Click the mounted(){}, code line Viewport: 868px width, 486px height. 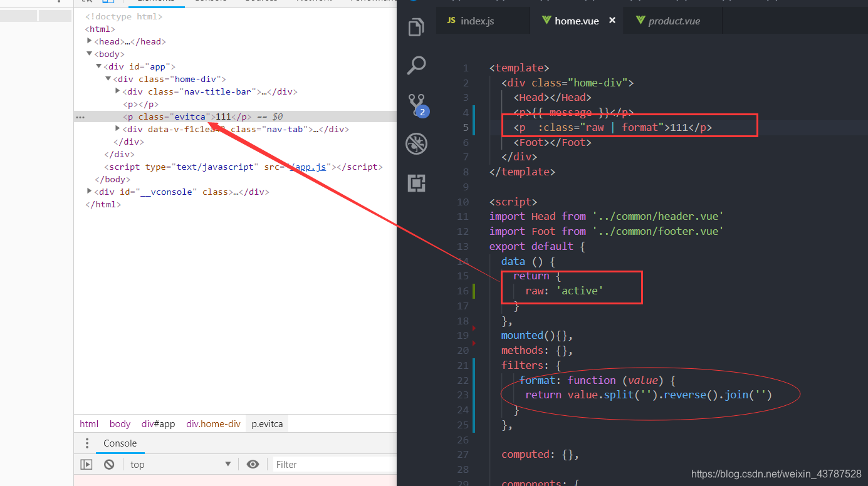[537, 335]
